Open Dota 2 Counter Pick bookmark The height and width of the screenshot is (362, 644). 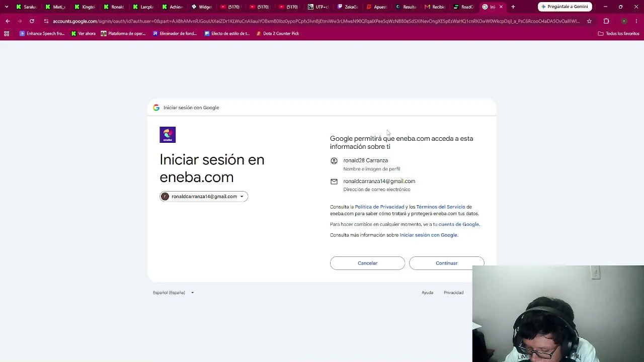(278, 34)
